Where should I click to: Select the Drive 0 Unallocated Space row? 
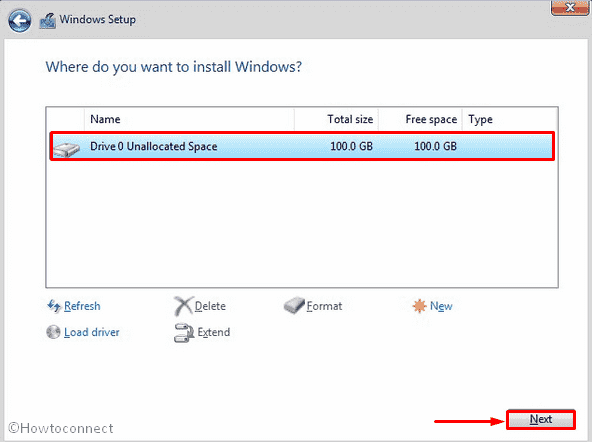click(x=302, y=146)
